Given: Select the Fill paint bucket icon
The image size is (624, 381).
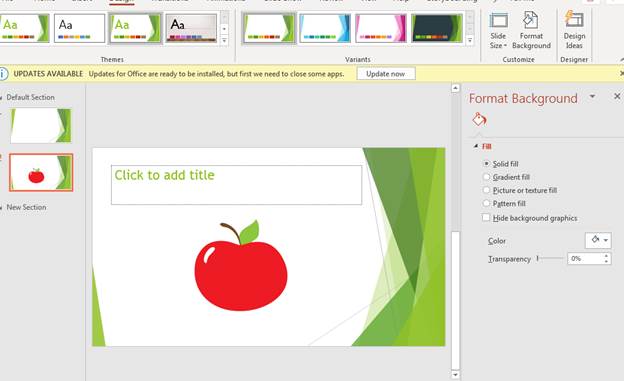Looking at the screenshot, I should [479, 119].
